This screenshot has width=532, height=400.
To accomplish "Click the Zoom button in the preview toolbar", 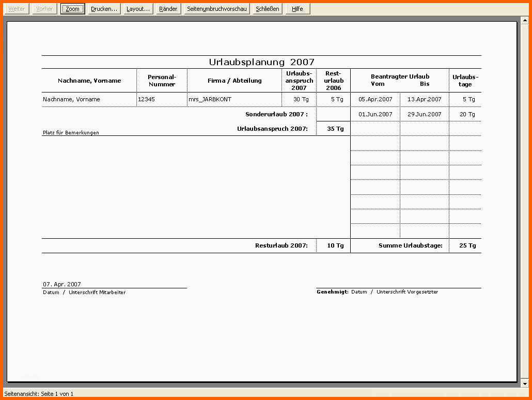I will point(73,9).
